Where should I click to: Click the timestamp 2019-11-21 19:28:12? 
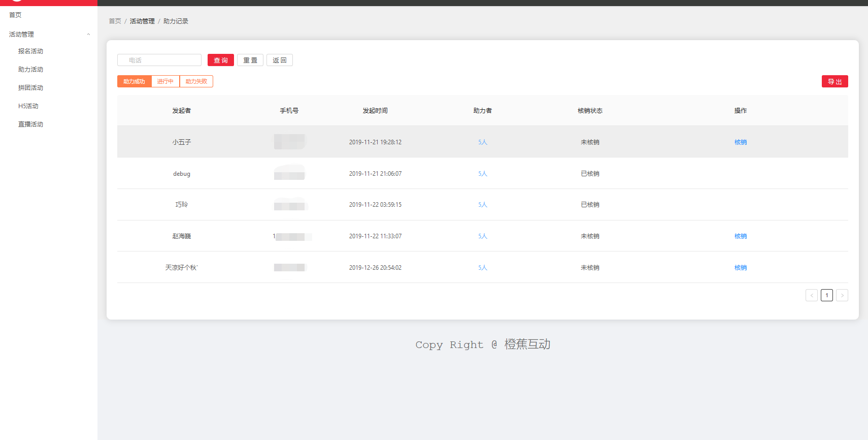point(375,142)
